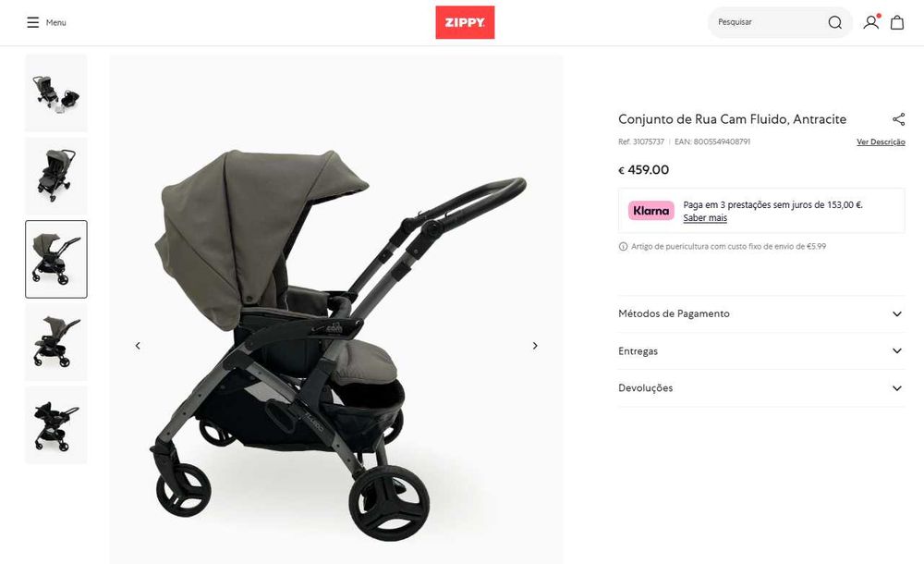Click the share product icon
Image resolution: width=924 pixels, height=564 pixels.
tap(899, 119)
